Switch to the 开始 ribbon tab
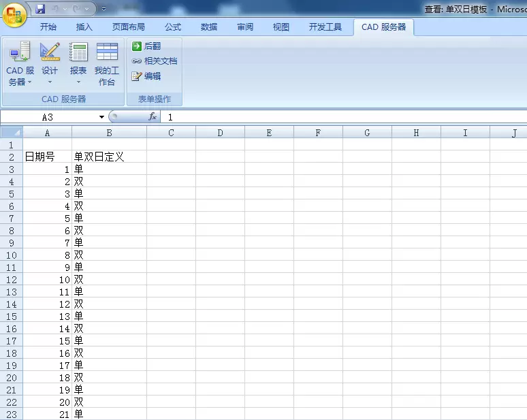Image resolution: width=527 pixels, height=420 pixels. 48,27
